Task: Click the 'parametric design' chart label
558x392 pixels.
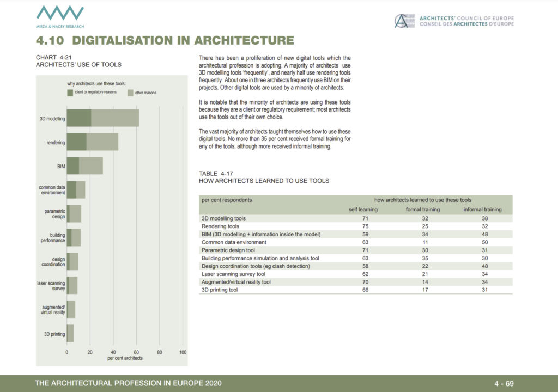Action: click(55, 214)
